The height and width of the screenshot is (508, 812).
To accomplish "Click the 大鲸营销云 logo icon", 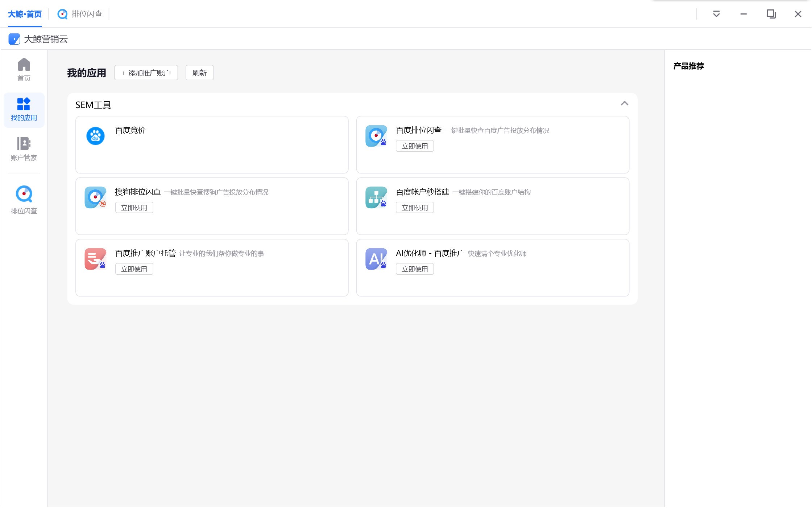I will click(x=14, y=39).
